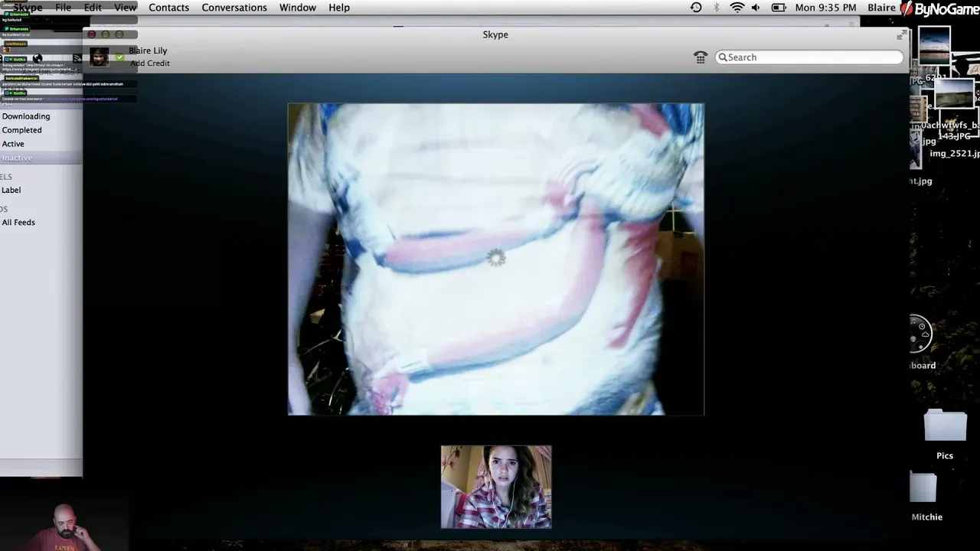Click the Mon 9:35 PM clock
The image size is (980, 551).
825,8
